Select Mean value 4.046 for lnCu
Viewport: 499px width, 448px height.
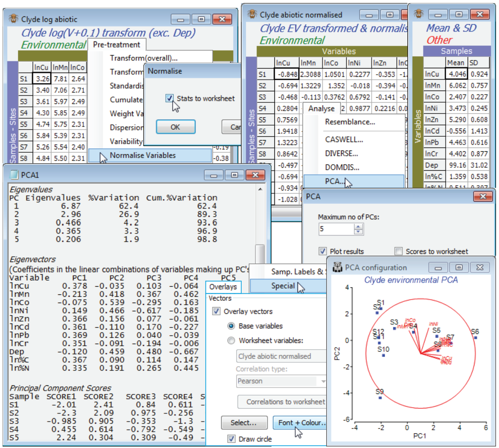click(456, 74)
